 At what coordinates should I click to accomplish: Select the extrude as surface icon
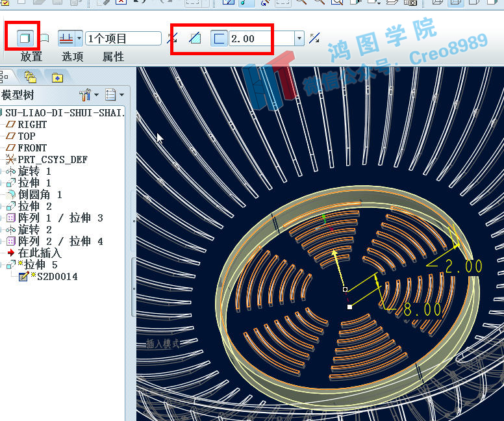(x=44, y=38)
